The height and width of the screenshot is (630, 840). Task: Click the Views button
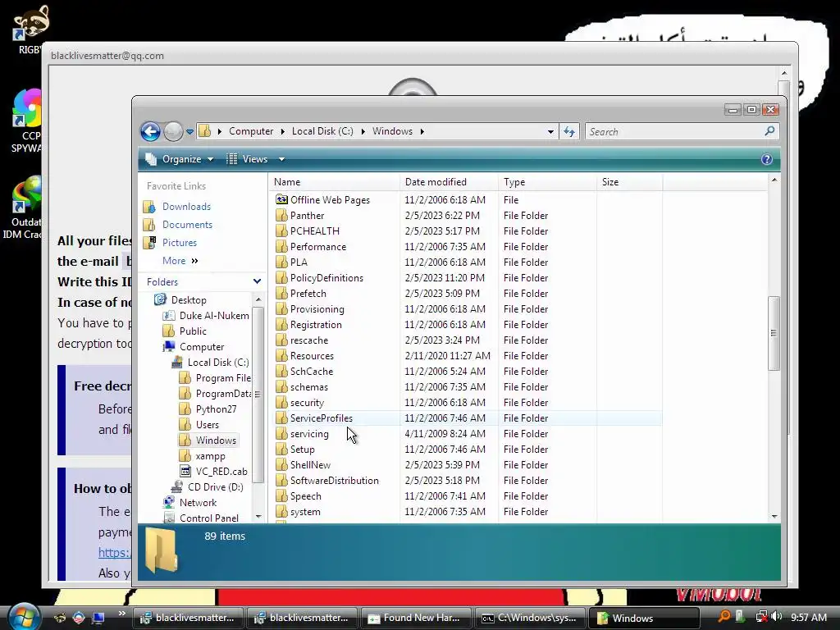click(247, 159)
